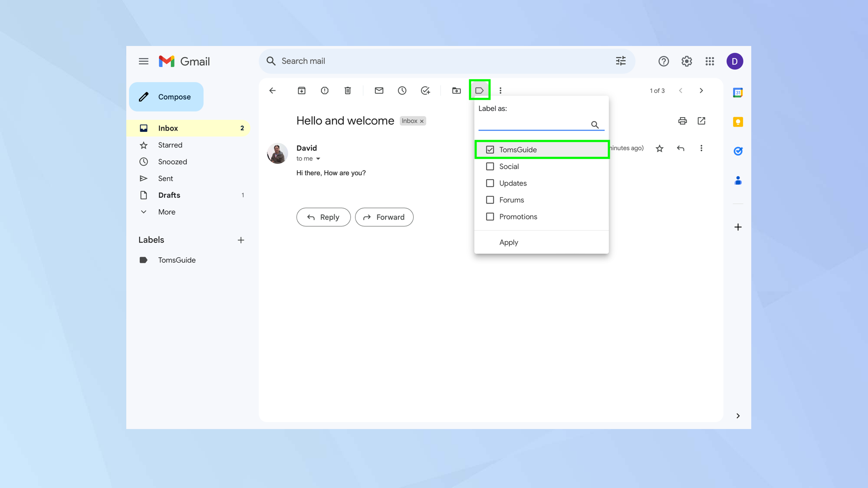Click the More options three-dot icon

click(x=501, y=90)
